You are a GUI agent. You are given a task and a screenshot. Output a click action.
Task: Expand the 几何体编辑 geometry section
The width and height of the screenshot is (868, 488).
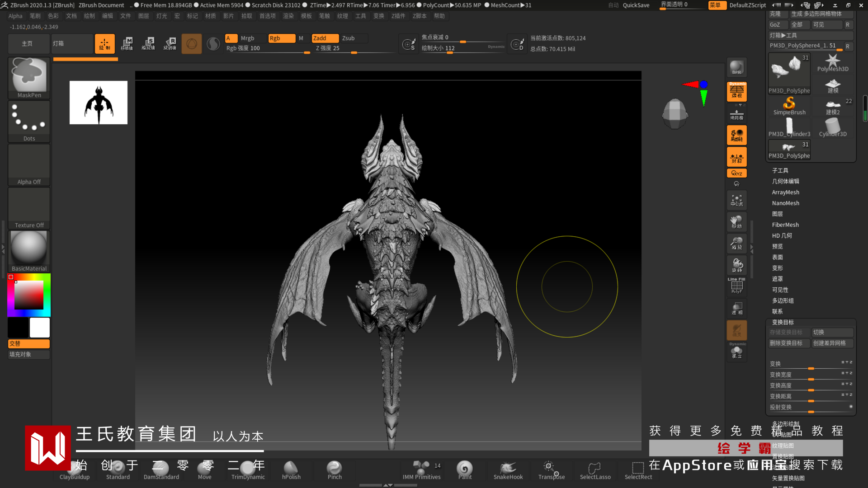(785, 181)
